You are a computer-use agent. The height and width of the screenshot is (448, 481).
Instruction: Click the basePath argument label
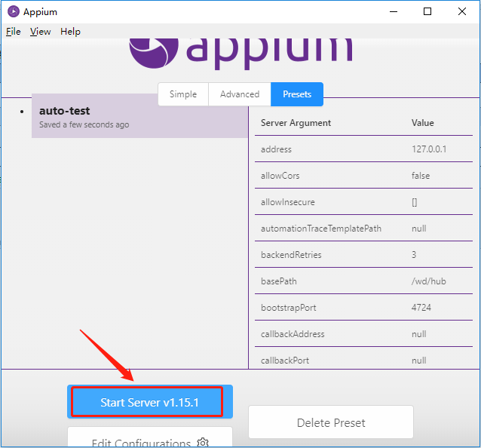coord(278,281)
